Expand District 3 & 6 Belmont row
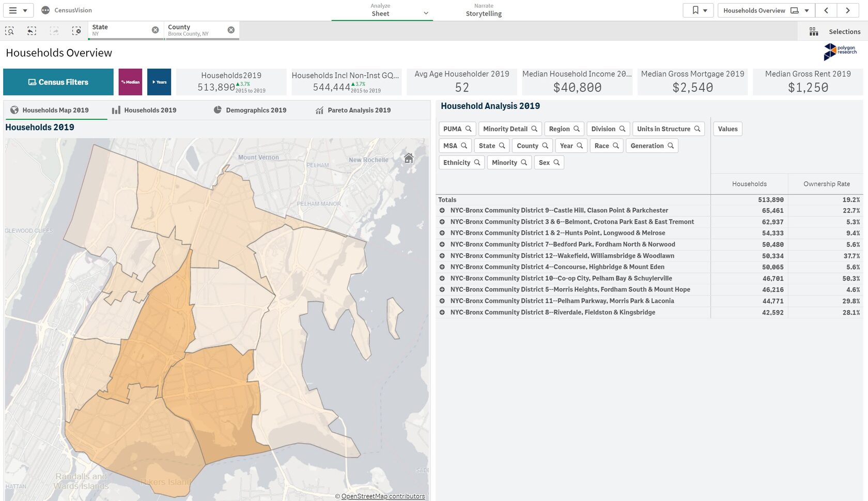Viewport: 868px width, 501px height. tap(442, 222)
